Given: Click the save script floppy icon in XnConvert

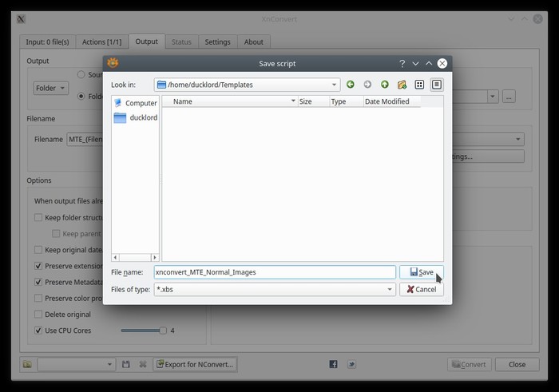Looking at the screenshot, I should point(126,364).
